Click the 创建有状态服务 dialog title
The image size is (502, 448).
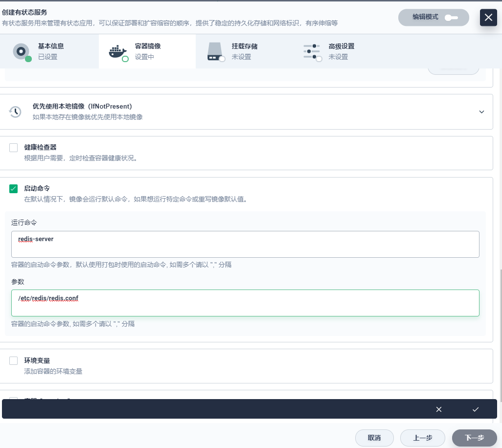[24, 12]
